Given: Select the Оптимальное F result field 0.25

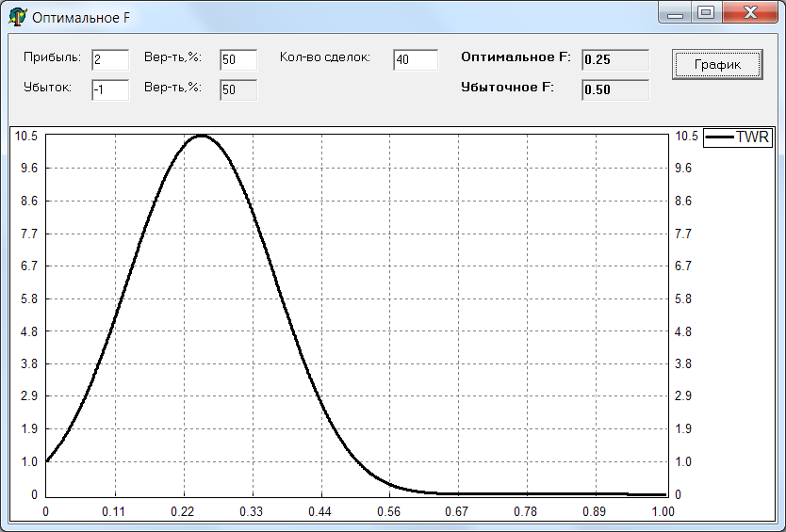Looking at the screenshot, I should pos(615,59).
